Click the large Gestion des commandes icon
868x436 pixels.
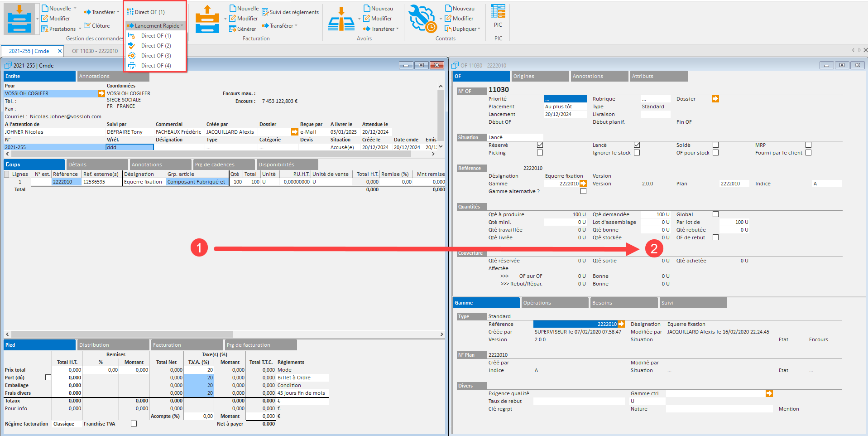(x=19, y=19)
